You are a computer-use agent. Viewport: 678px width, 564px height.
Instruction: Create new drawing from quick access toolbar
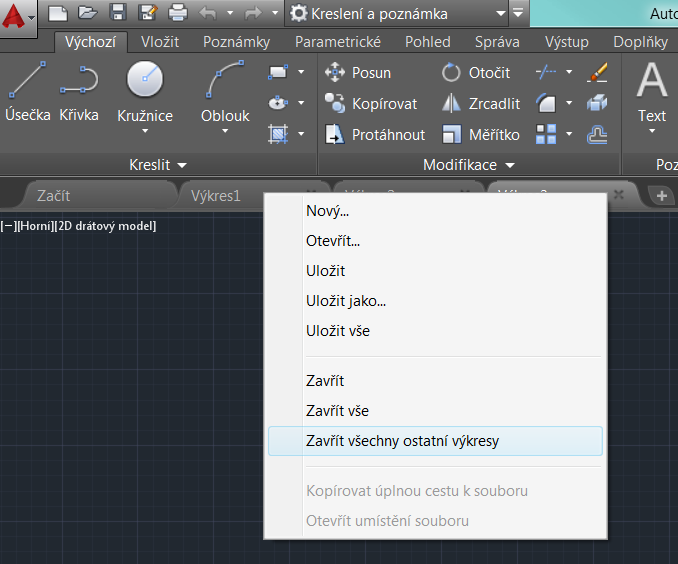click(x=58, y=13)
